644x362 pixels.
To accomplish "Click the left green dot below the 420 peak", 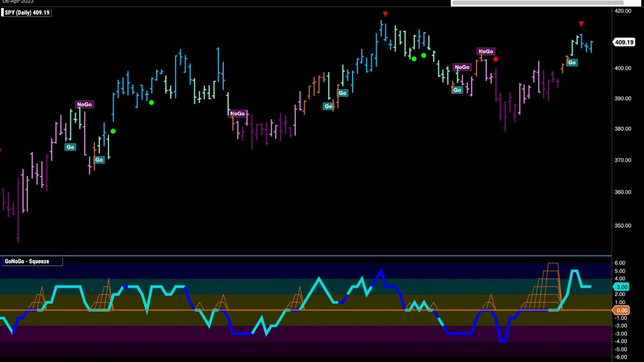I will [x=414, y=58].
